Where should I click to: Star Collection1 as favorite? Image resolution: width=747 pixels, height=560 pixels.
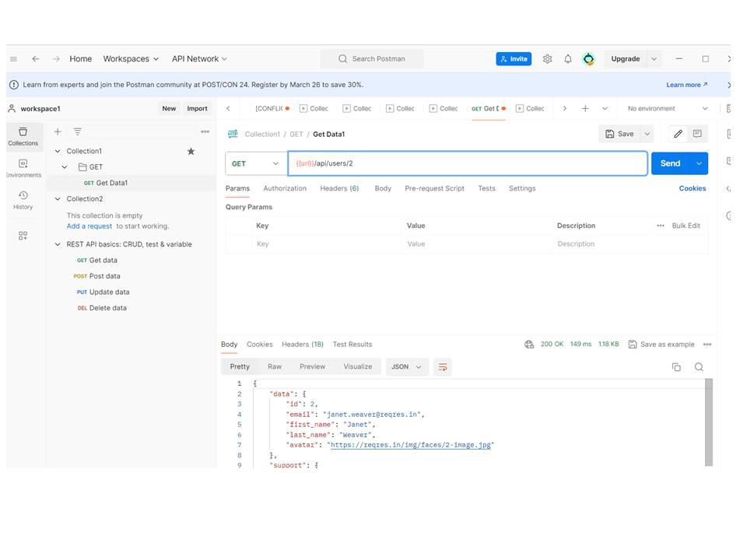tap(191, 152)
